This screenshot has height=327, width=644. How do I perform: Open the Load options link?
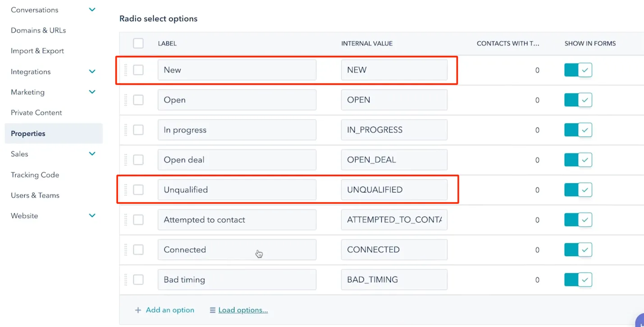pyautogui.click(x=243, y=310)
